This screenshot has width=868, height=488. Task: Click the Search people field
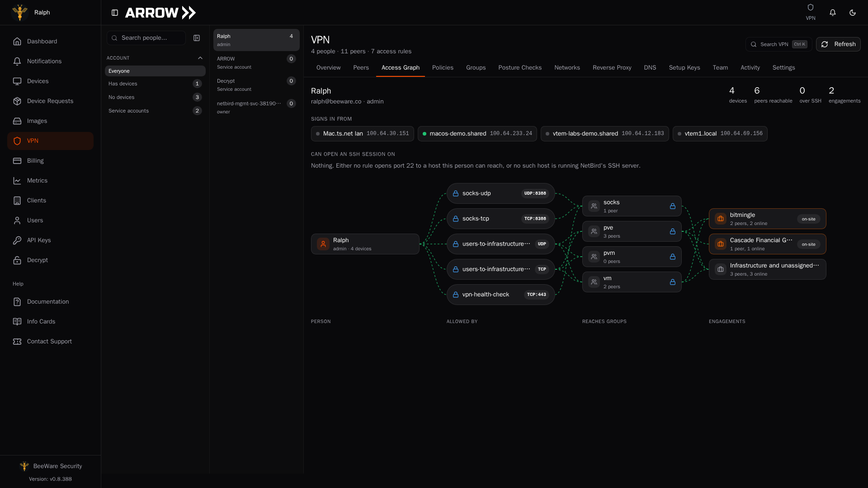click(x=146, y=38)
